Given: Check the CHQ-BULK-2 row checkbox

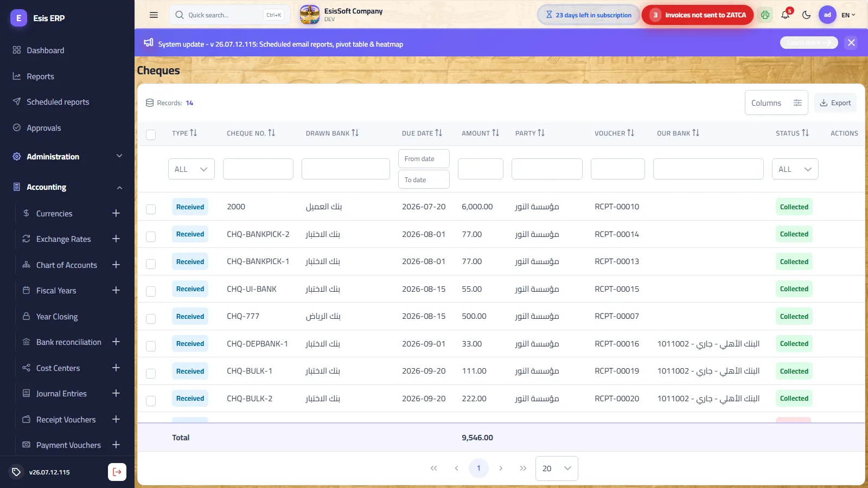Looking at the screenshot, I should point(151,401).
